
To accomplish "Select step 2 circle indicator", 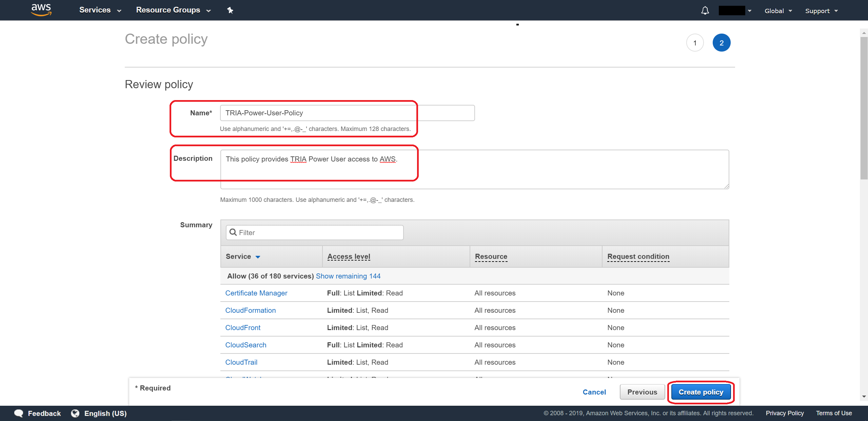I will [x=722, y=43].
